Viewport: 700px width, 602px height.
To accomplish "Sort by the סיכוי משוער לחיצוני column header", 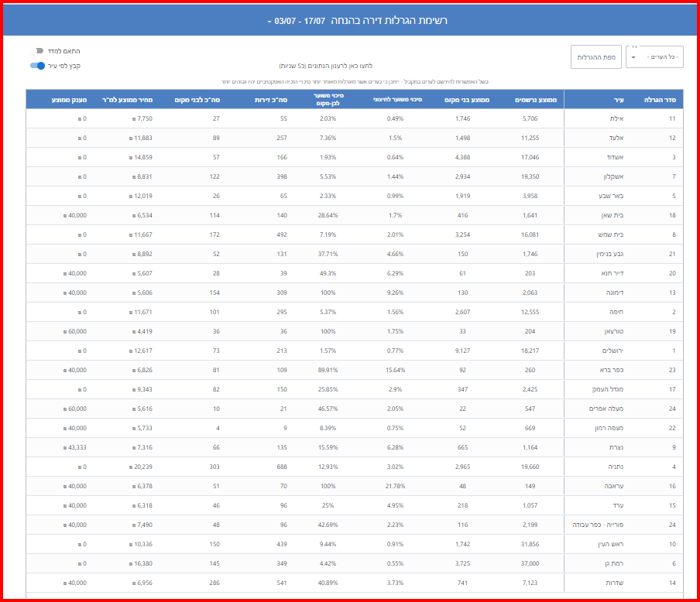I will (397, 100).
